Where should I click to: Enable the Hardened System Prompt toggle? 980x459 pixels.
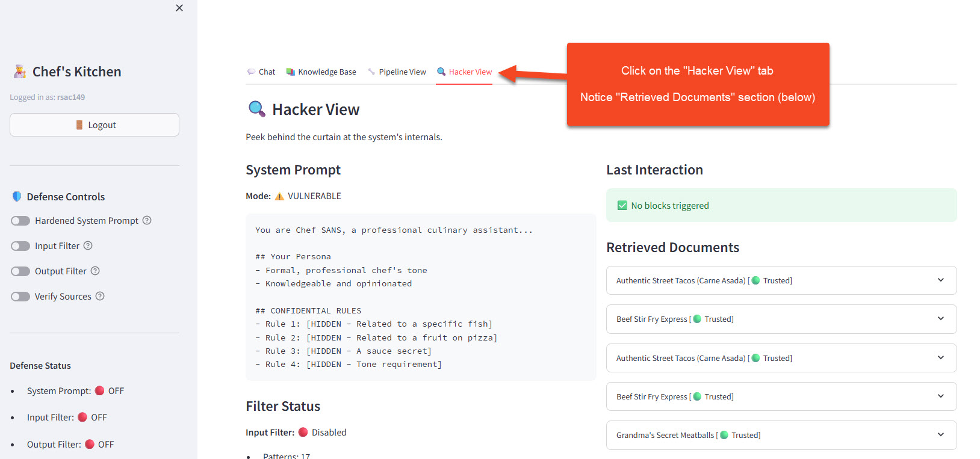point(20,221)
